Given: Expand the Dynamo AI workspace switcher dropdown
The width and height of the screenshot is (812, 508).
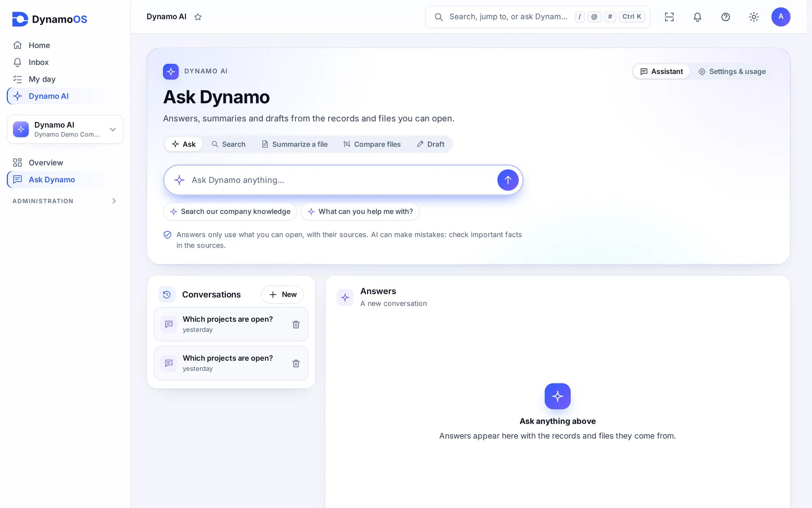Looking at the screenshot, I should tap(65, 129).
